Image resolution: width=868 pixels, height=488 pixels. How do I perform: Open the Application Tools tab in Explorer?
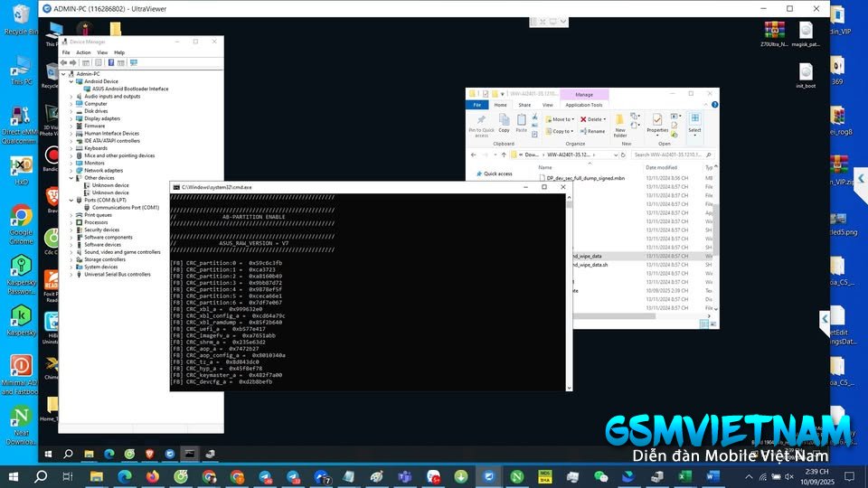(x=583, y=105)
